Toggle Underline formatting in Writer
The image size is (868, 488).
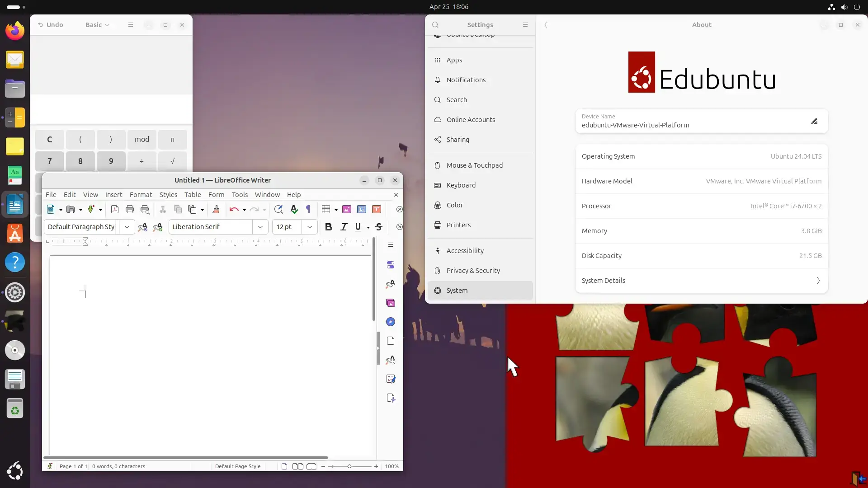coord(358,227)
